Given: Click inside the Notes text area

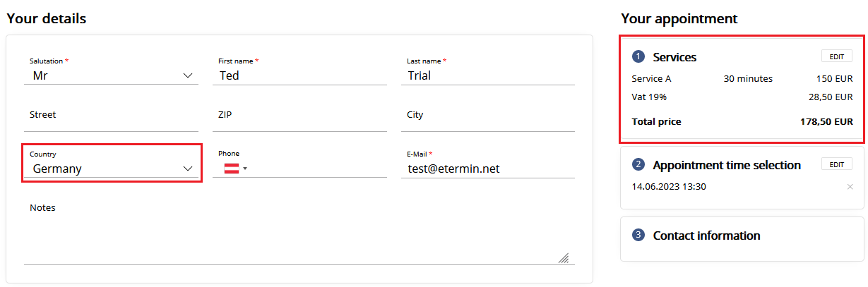Looking at the screenshot, I should (299, 232).
